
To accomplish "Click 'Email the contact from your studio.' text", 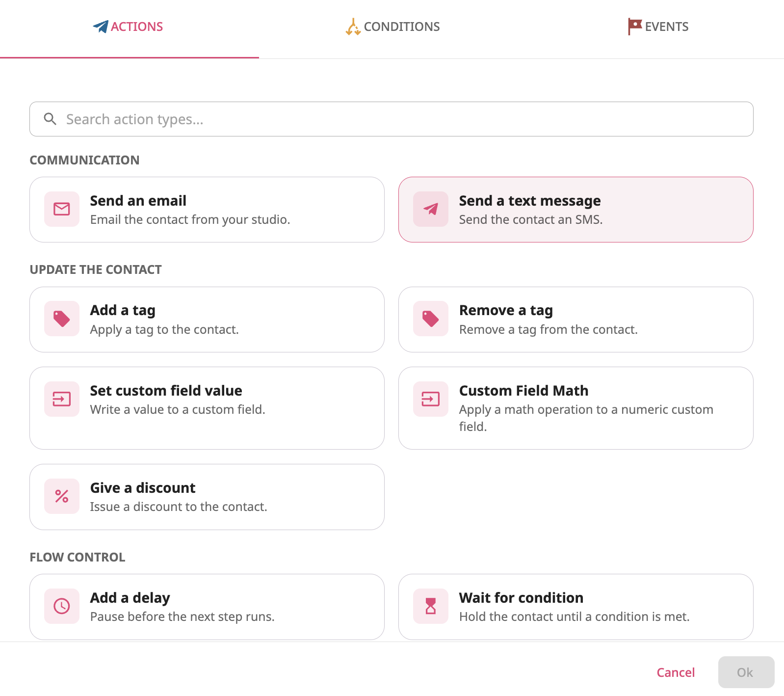I will (x=190, y=219).
